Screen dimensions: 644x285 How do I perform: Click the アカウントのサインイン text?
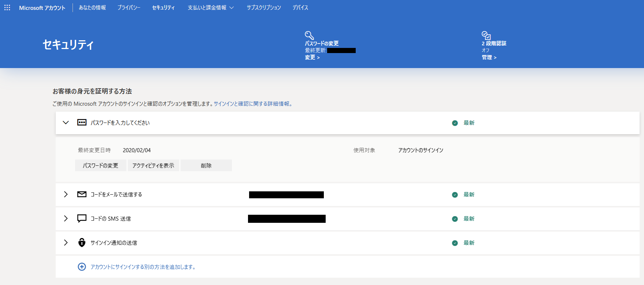[421, 150]
